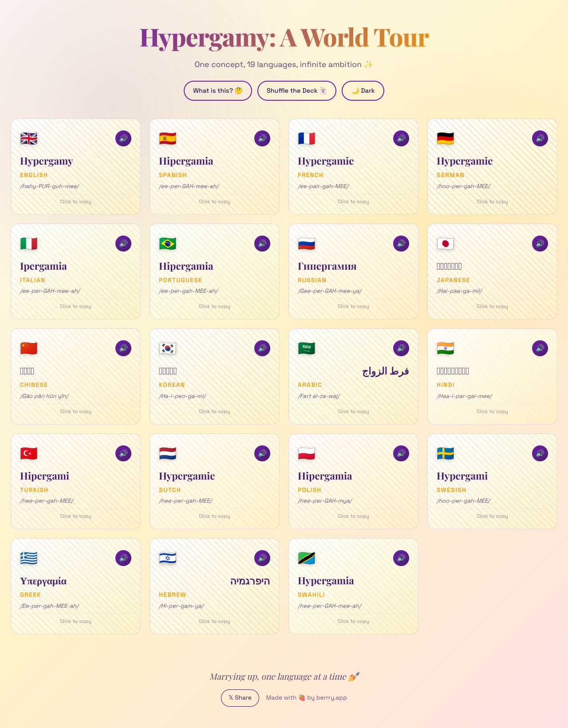The image size is (568, 728).
Task: Copy the Korean word to clipboard
Action: [214, 411]
